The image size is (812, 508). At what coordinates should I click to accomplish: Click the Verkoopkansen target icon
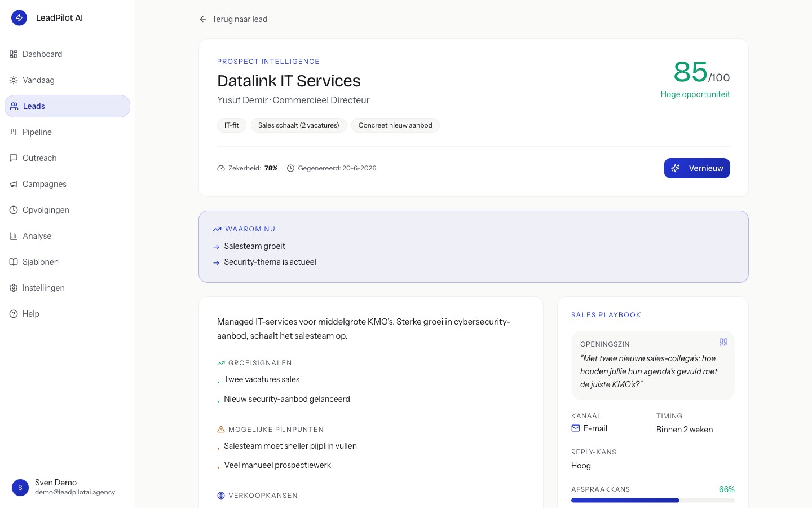[x=221, y=496]
